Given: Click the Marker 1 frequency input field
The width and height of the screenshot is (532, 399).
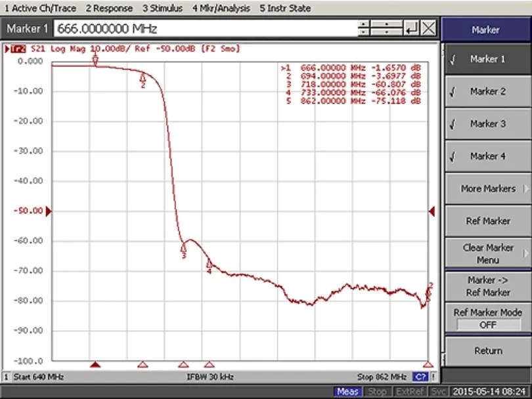Looking at the screenshot, I should [204, 29].
